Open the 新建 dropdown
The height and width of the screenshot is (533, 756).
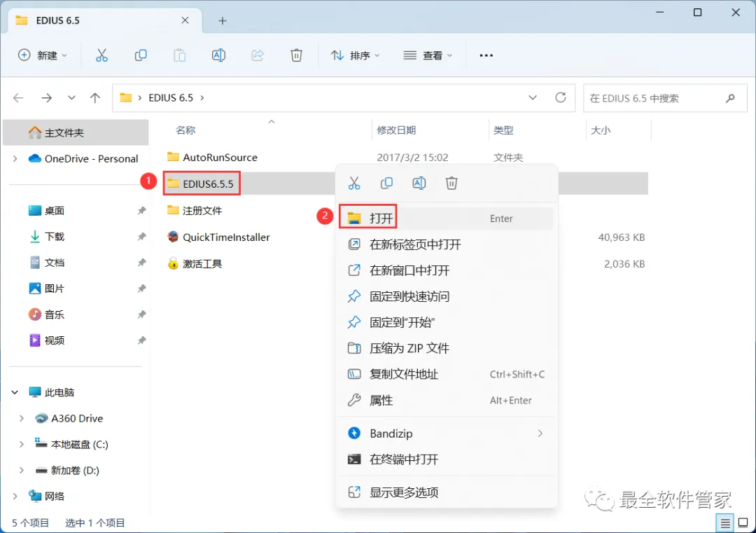(x=43, y=55)
